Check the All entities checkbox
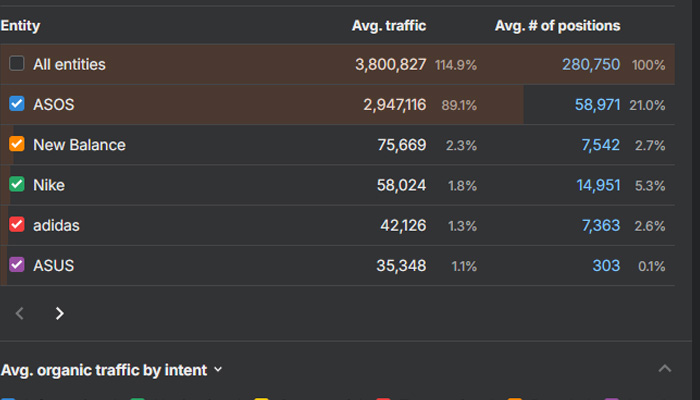Image resolution: width=700 pixels, height=400 pixels. pyautogui.click(x=17, y=63)
